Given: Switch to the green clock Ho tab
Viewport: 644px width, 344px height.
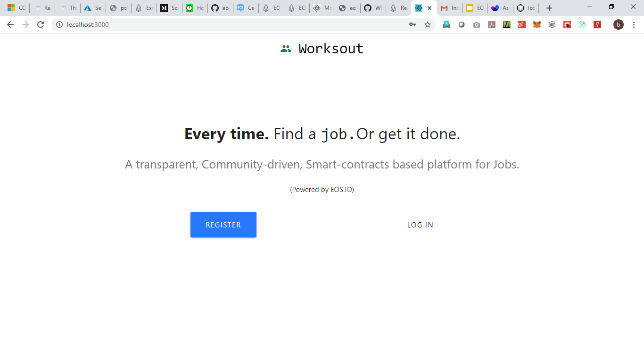Looking at the screenshot, I should coord(195,8).
